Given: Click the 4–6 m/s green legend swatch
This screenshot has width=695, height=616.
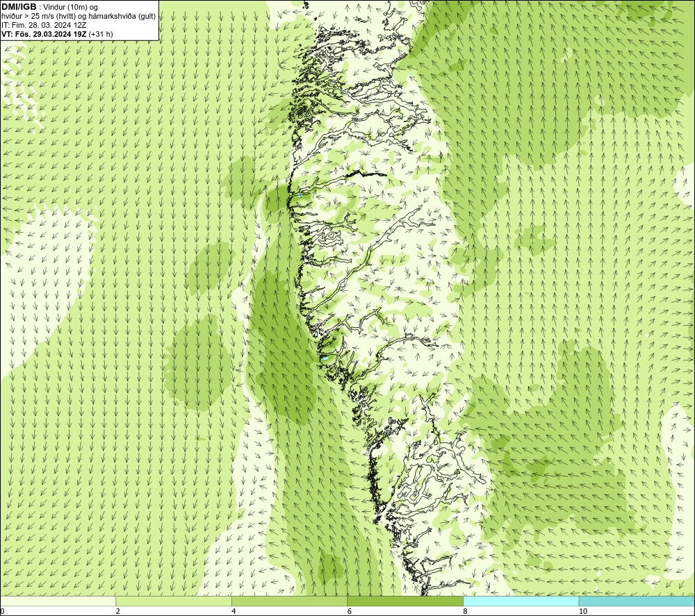Looking at the screenshot, I should [x=289, y=601].
